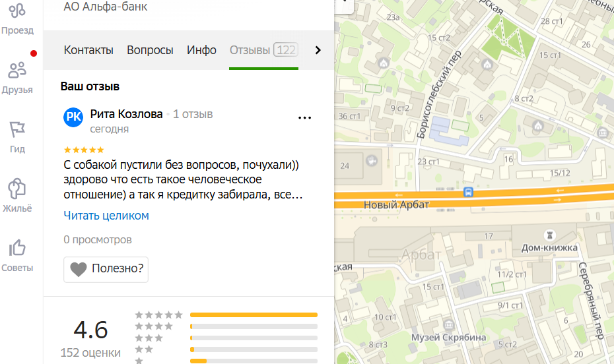Image resolution: width=614 pixels, height=364 pixels.
Task: Click the Арбат district label on map
Action: (421, 255)
